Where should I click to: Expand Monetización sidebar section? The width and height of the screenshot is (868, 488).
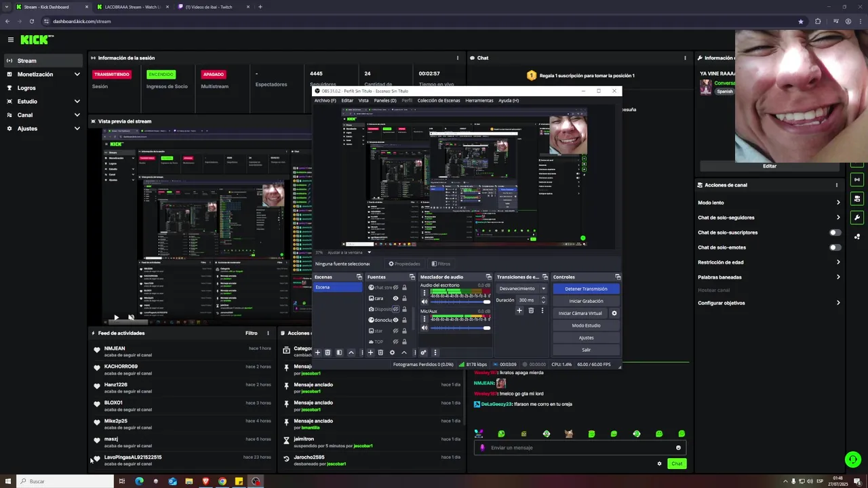(x=77, y=75)
